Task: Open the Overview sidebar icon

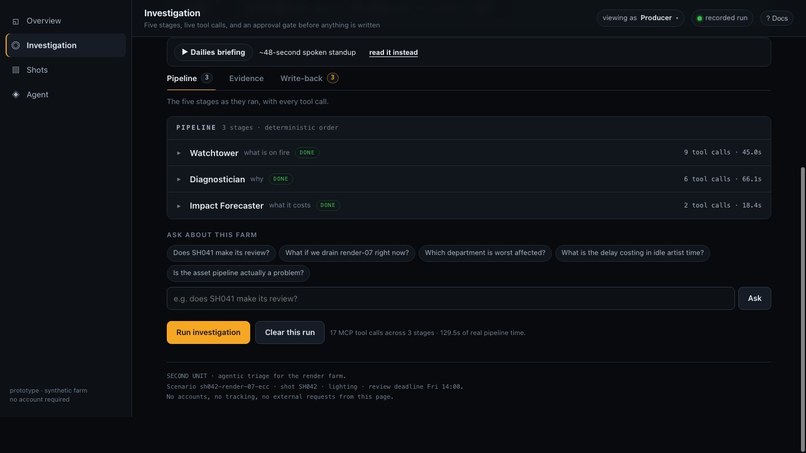Action: pos(16,21)
